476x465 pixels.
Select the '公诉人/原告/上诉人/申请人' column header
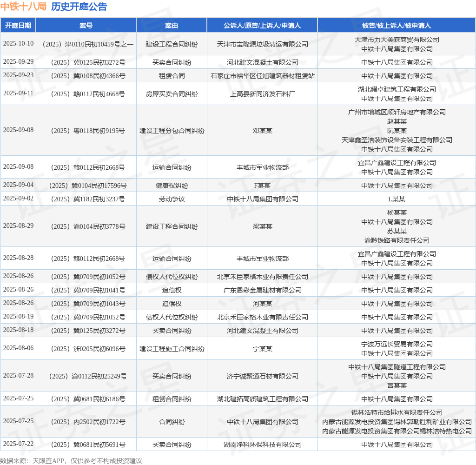coord(262,26)
